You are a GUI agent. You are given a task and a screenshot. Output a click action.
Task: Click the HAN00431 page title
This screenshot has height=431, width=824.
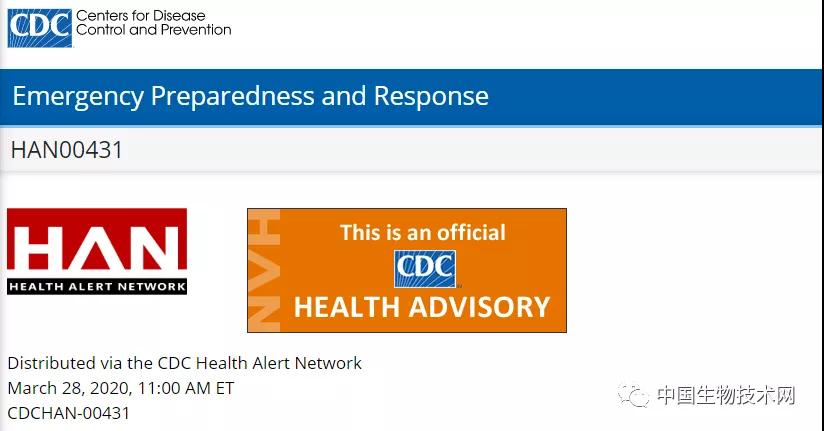click(67, 150)
